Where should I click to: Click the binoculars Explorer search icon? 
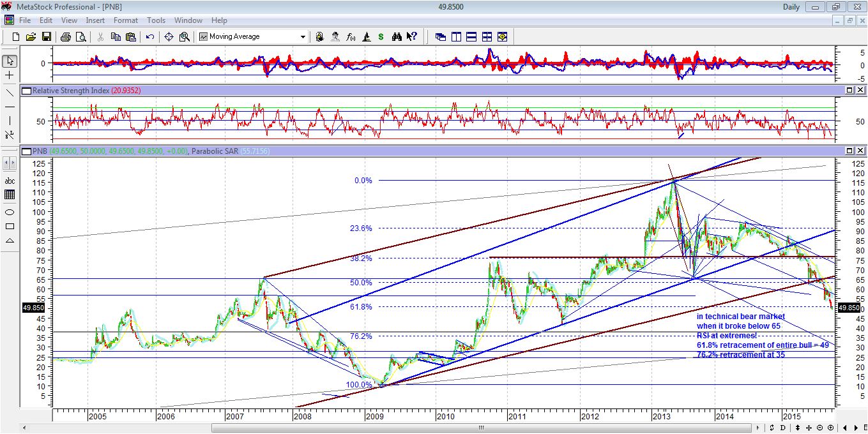click(396, 36)
